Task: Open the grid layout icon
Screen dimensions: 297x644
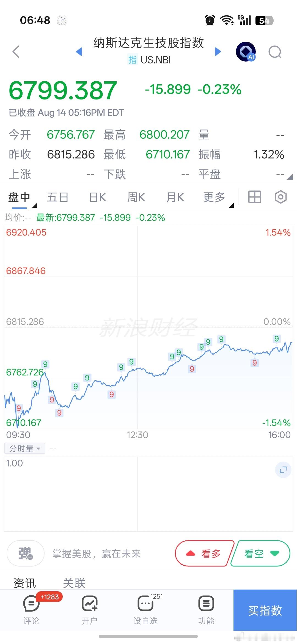Action: (255, 197)
